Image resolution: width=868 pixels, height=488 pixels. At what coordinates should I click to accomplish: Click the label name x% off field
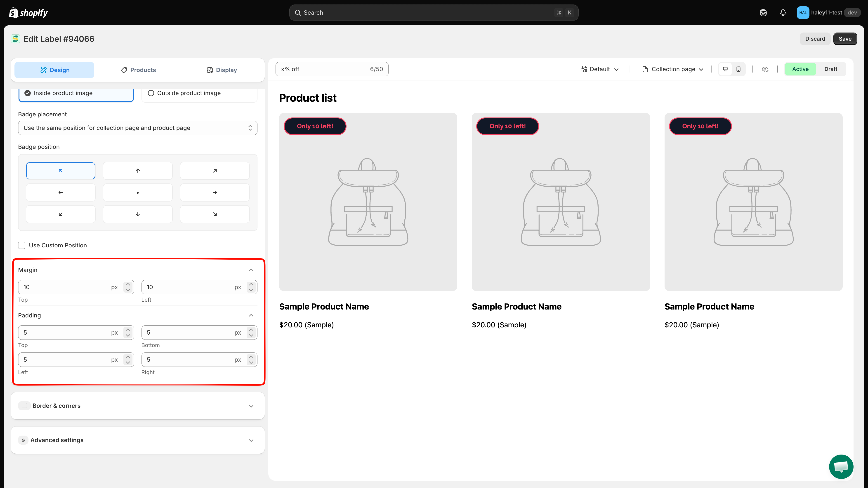(332, 69)
